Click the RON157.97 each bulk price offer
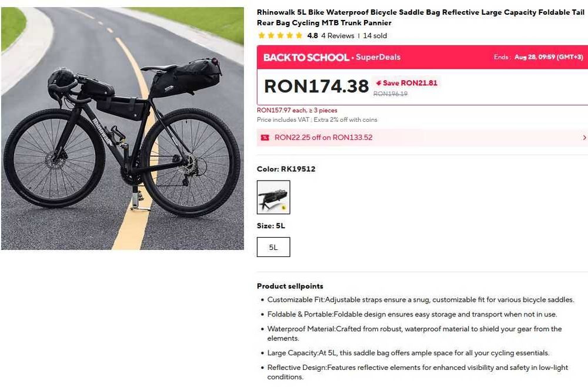Viewport: 588px width, 387px height. point(297,111)
